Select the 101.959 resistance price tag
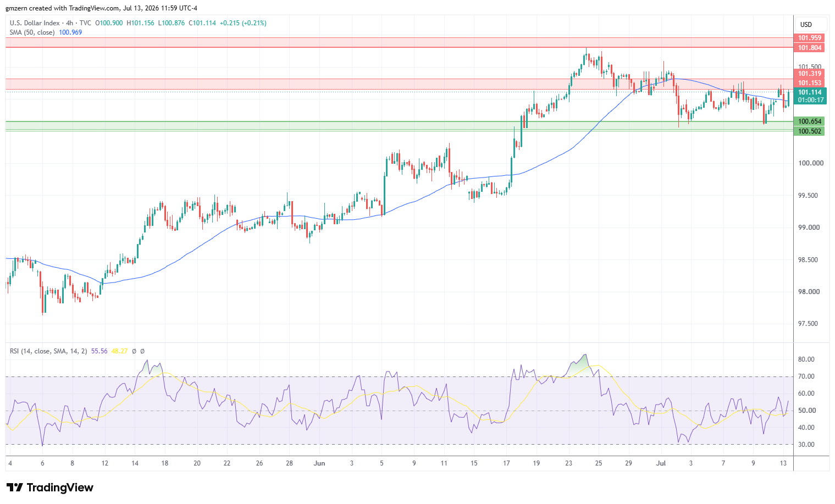This screenshot has width=835, height=504. (x=809, y=38)
